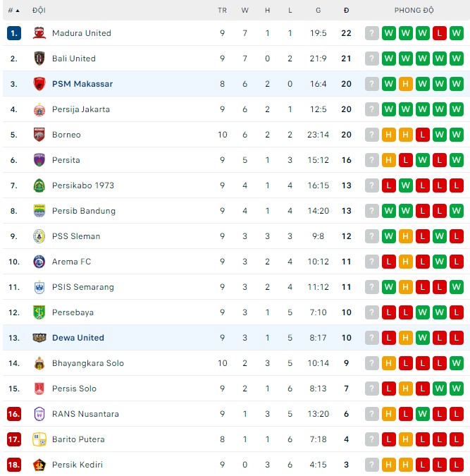Screen dimensions: 470x476
Task: Open the Dewa United team link
Action: tap(78, 338)
